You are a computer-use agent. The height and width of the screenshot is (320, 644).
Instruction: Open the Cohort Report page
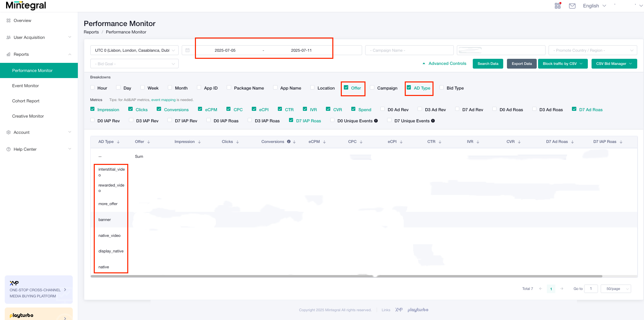(26, 101)
